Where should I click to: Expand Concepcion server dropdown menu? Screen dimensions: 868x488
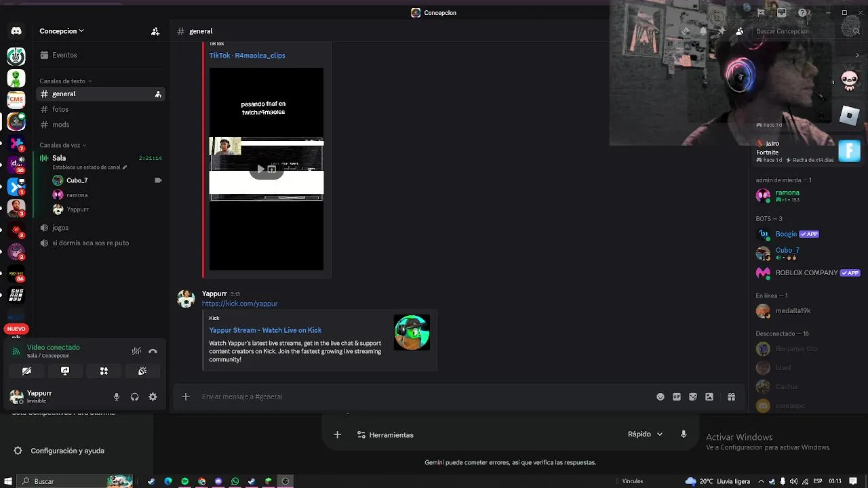click(62, 31)
